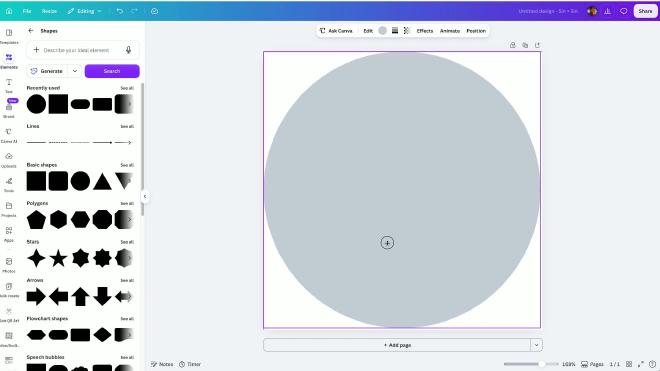The width and height of the screenshot is (660, 371).
Task: Add the rounded square basic shape
Action: (59, 181)
